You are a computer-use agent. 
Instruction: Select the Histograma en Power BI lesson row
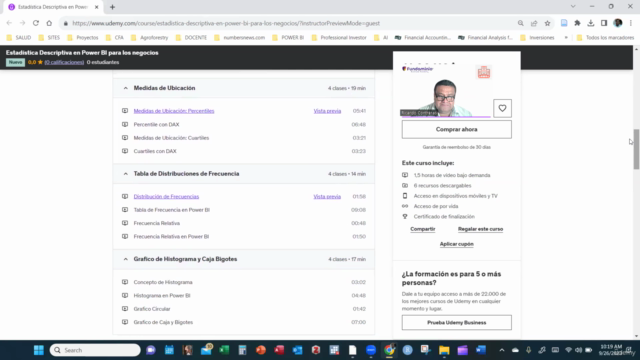pos(244,296)
